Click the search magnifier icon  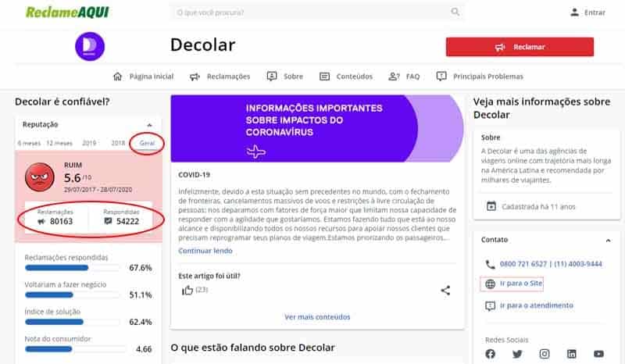(455, 12)
